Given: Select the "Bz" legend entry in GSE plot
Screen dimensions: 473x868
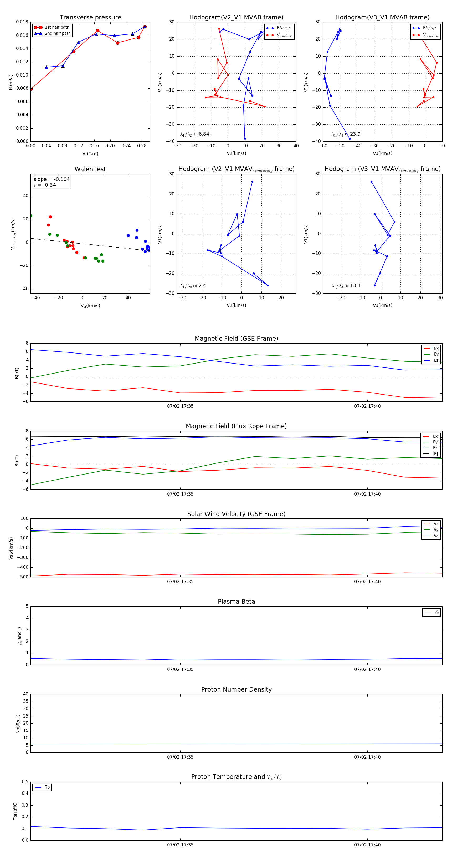Looking at the screenshot, I should 431,361.
